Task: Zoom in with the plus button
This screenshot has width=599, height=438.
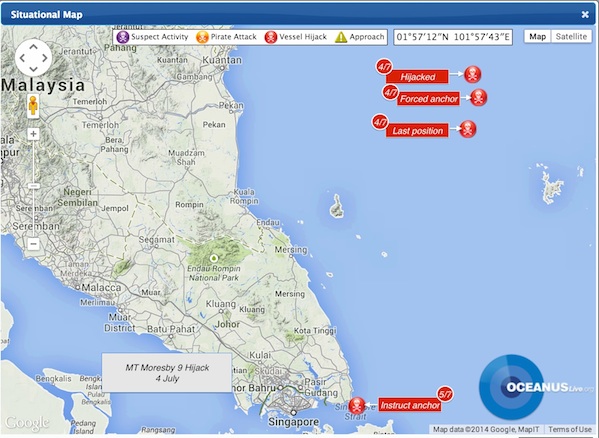Action: pos(33,134)
